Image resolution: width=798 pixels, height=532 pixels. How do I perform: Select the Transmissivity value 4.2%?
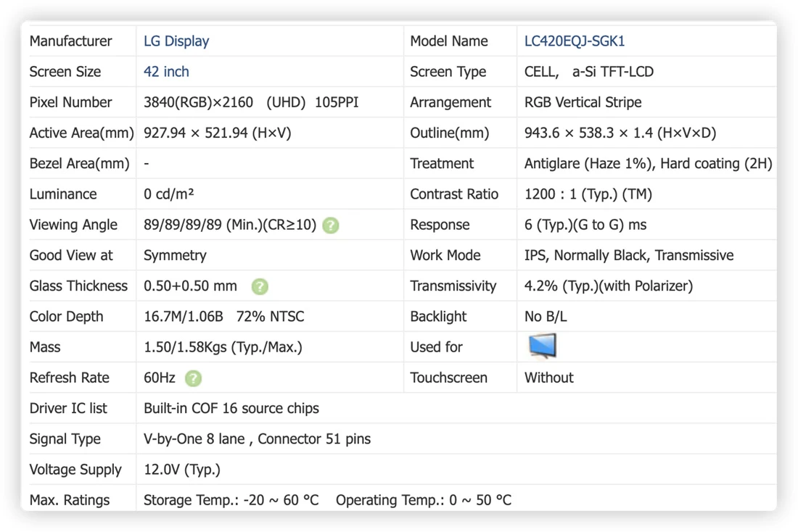point(608,286)
